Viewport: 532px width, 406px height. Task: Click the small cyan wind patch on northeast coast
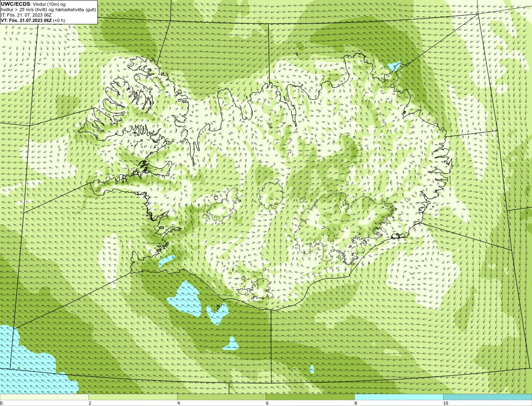coord(393,66)
